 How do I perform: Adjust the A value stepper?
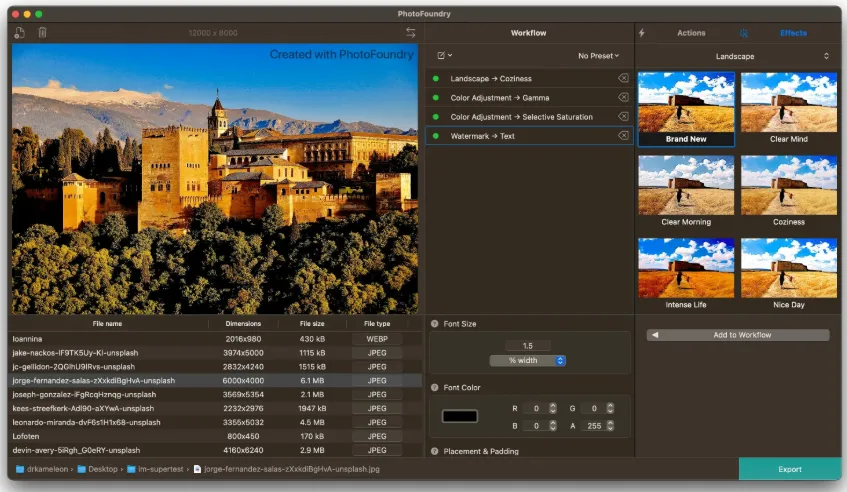tap(610, 426)
